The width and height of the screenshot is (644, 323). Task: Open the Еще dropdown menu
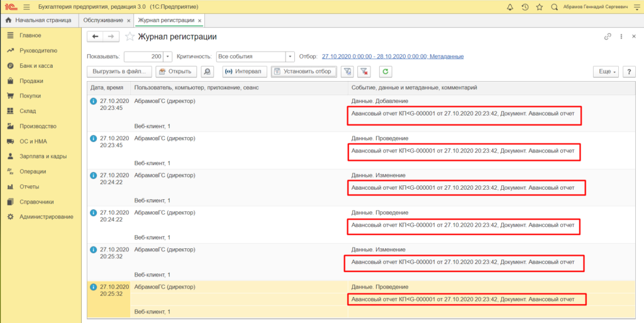605,72
